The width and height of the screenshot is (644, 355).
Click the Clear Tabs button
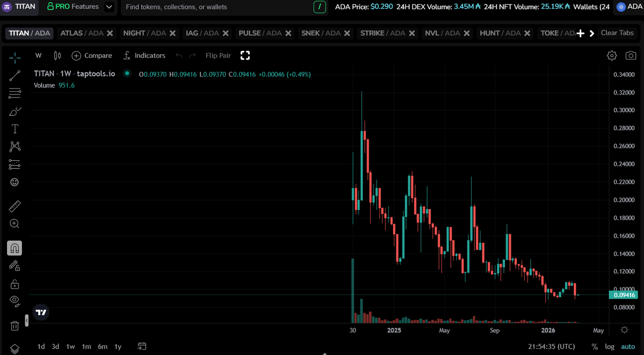coord(617,33)
